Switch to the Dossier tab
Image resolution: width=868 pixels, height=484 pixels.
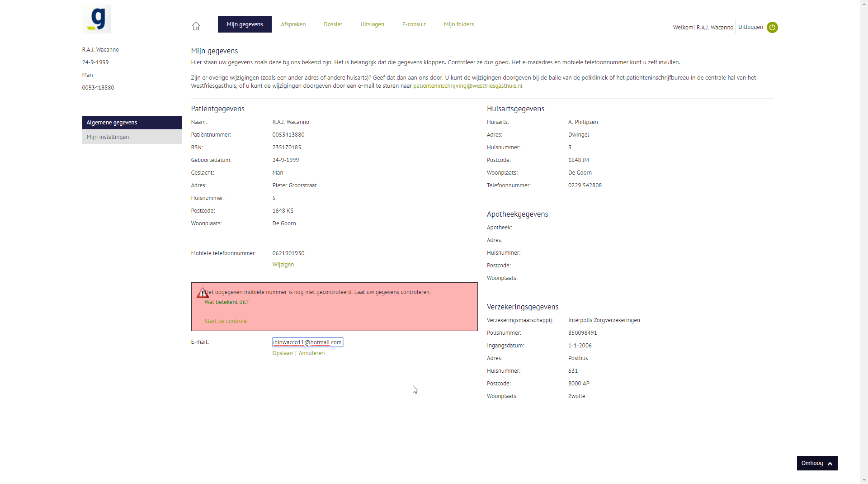click(333, 24)
